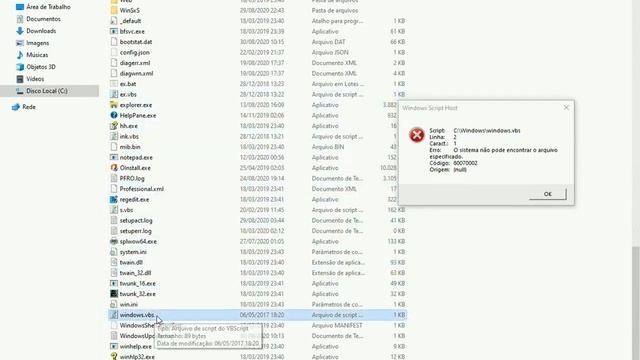This screenshot has height=360, width=640.
Task: Select the win.ini file icon
Action: [114, 304]
